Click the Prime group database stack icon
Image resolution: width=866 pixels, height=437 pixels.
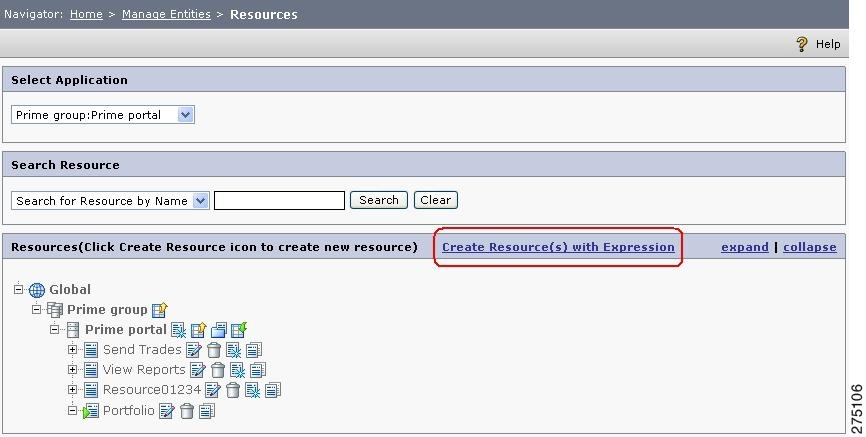tap(55, 310)
